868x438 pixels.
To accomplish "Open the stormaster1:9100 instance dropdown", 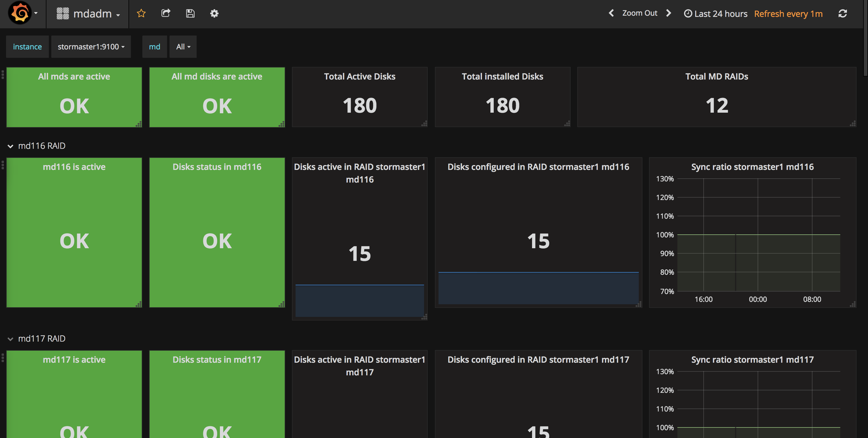I will [91, 47].
